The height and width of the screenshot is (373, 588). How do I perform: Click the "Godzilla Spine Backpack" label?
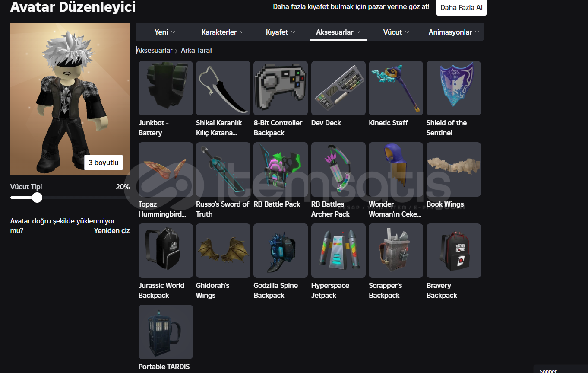[276, 290]
